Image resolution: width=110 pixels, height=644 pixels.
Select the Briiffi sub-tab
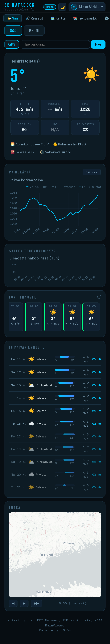coord(34,31)
